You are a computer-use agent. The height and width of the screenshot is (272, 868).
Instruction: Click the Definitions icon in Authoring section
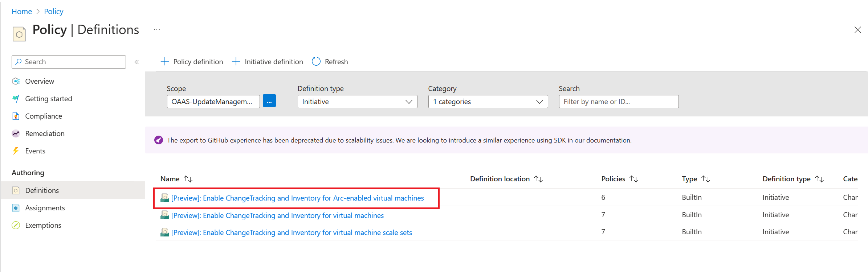[16, 190]
